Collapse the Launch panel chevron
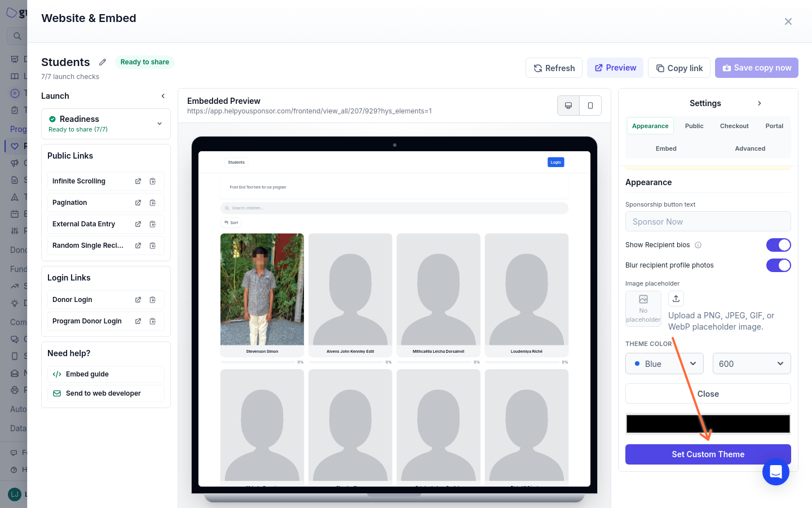The height and width of the screenshot is (508, 812). pos(163,96)
